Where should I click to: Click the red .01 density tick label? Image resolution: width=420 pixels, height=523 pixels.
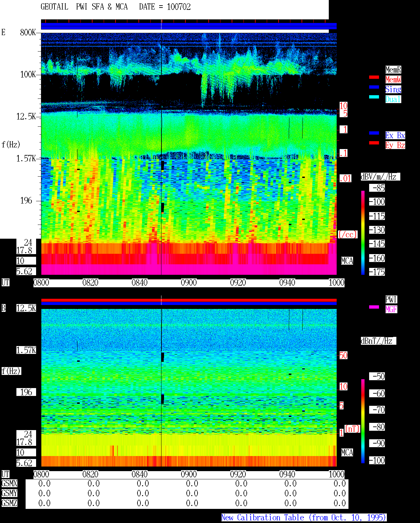345,179
